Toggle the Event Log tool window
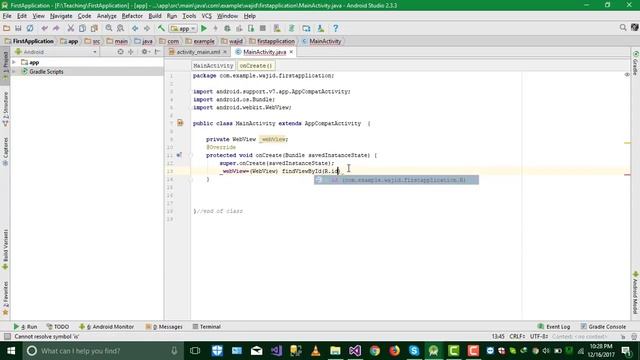 (554, 327)
